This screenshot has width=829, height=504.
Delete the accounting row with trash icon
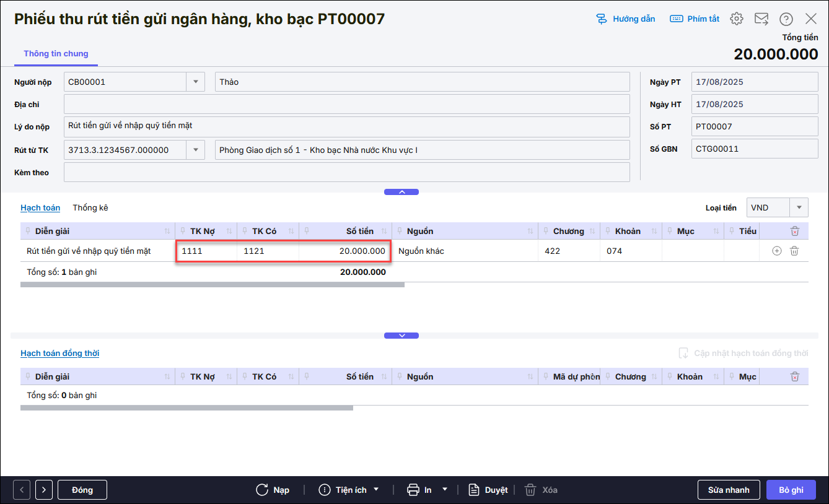pyautogui.click(x=794, y=251)
